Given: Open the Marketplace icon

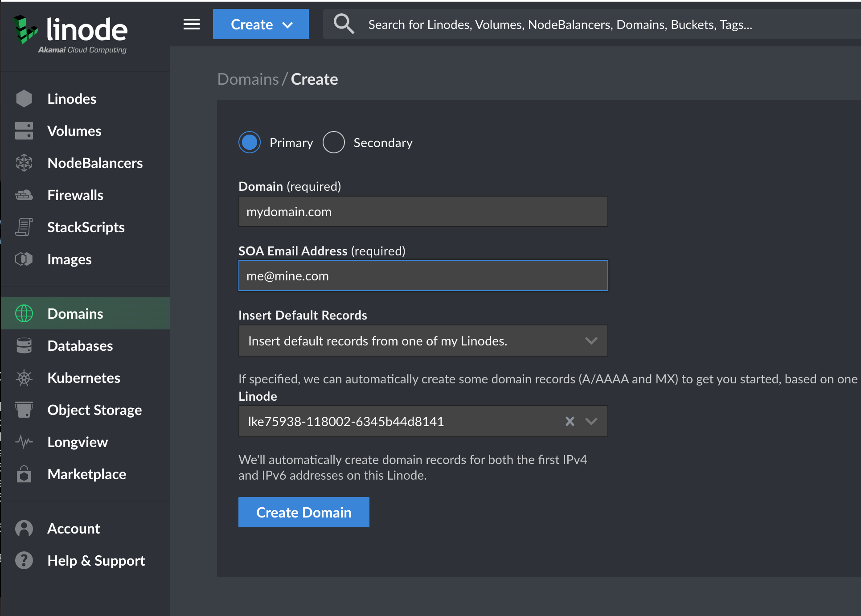Looking at the screenshot, I should pos(24,474).
